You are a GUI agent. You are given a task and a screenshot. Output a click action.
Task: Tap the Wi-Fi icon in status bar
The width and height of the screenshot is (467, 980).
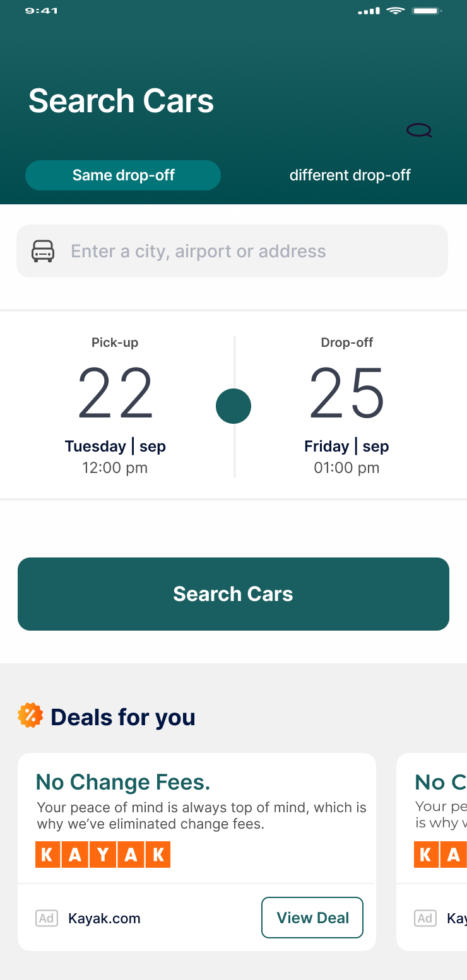click(396, 11)
